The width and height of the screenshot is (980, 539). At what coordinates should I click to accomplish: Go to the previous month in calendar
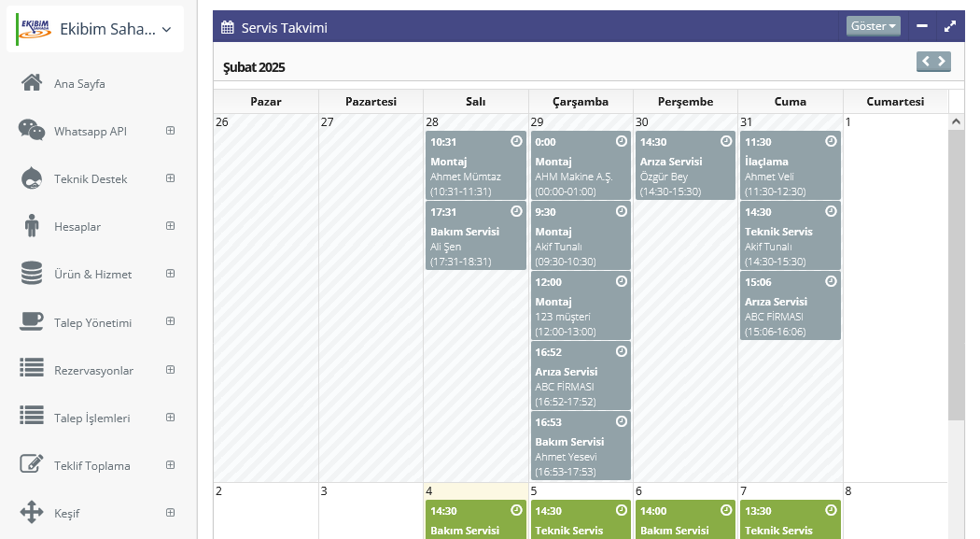click(925, 62)
